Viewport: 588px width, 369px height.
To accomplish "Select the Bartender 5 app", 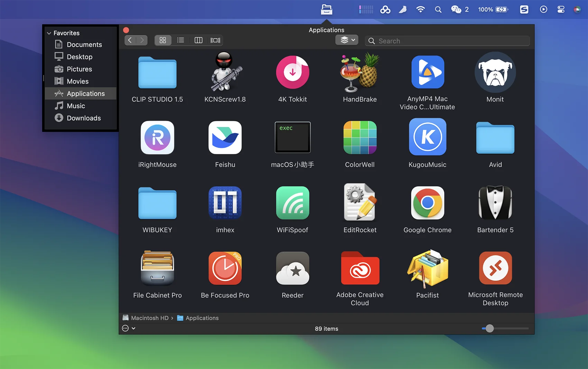I will tap(495, 203).
